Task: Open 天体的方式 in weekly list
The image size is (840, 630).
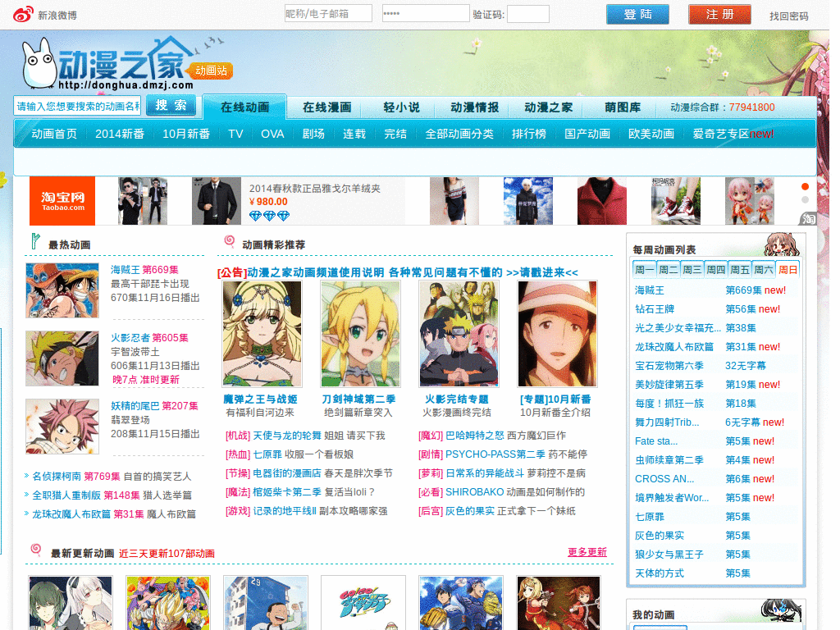Action: pyautogui.click(x=660, y=573)
